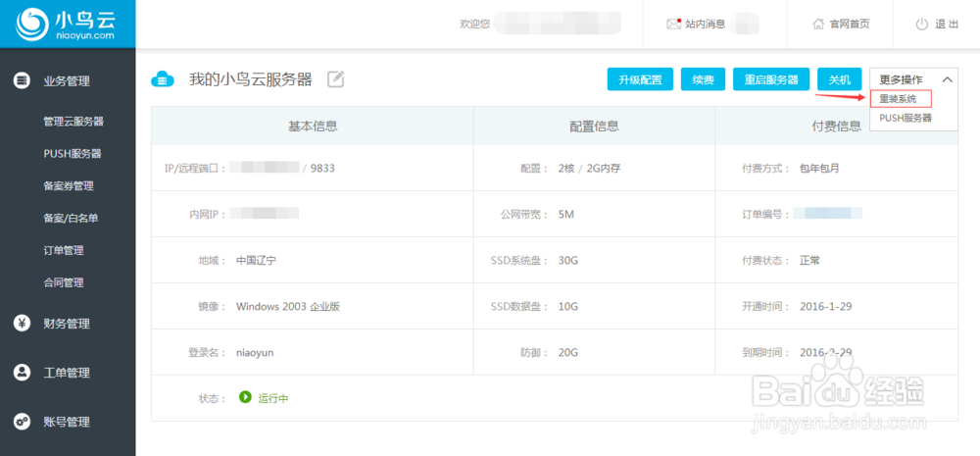
Task: Click 退出 to log out
Action: point(947,25)
